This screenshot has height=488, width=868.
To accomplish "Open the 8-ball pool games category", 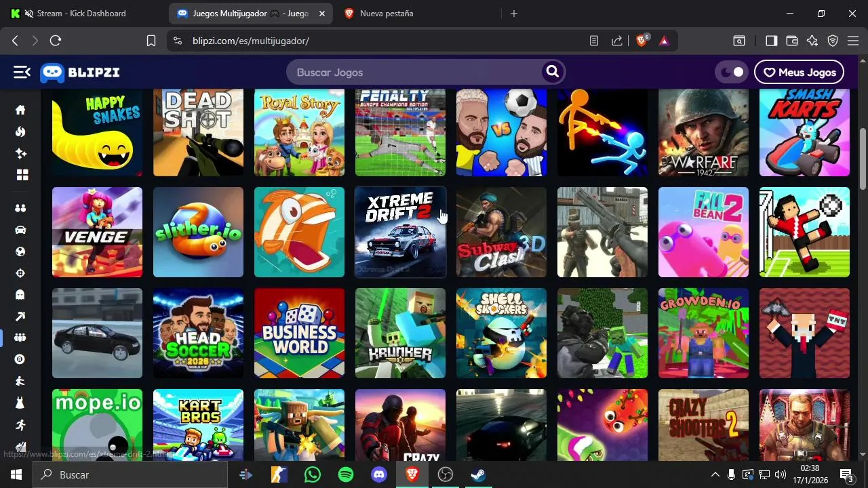I will pyautogui.click(x=20, y=359).
